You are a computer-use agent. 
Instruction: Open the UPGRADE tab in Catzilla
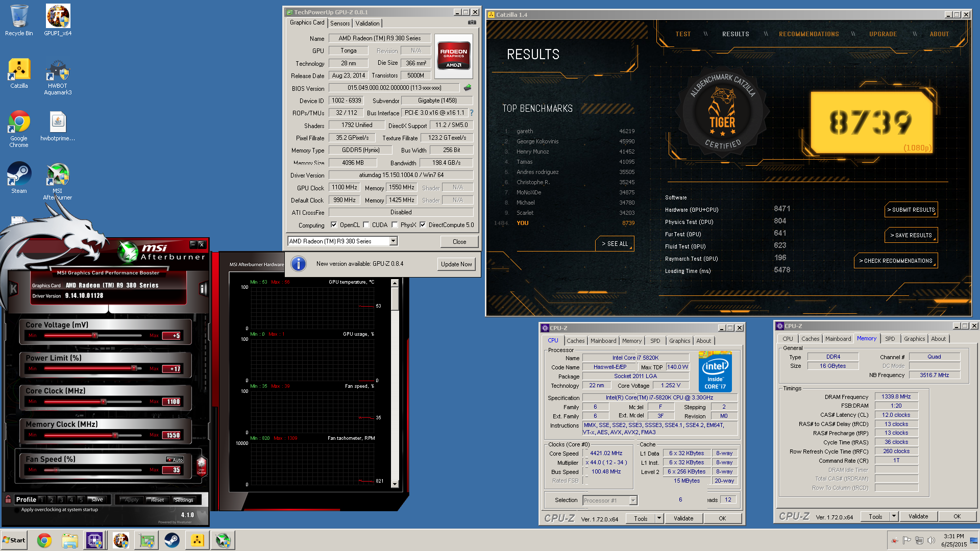click(x=883, y=34)
